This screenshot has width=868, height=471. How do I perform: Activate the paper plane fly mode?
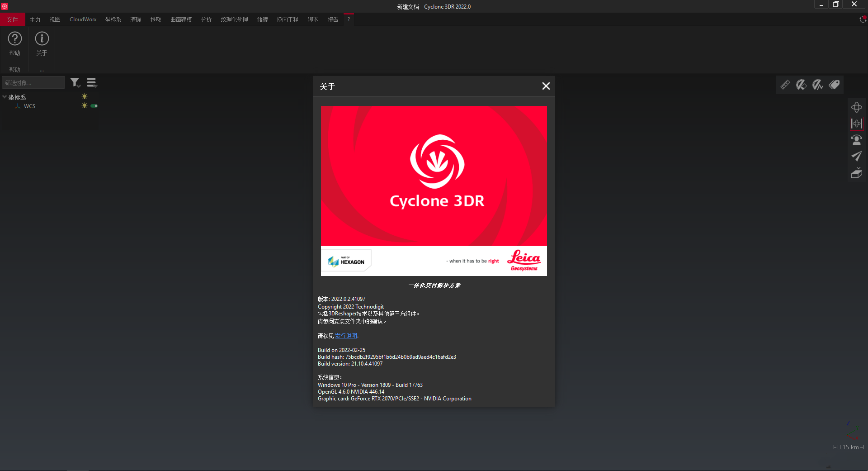(857, 156)
